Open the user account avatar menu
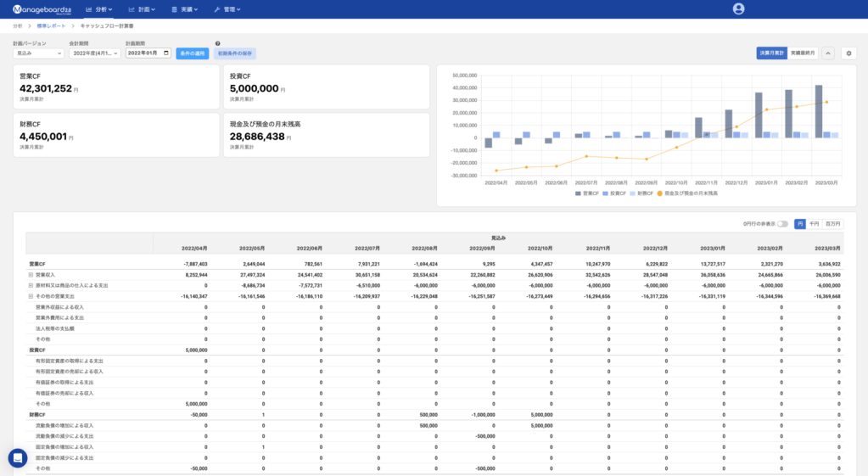 click(738, 8)
